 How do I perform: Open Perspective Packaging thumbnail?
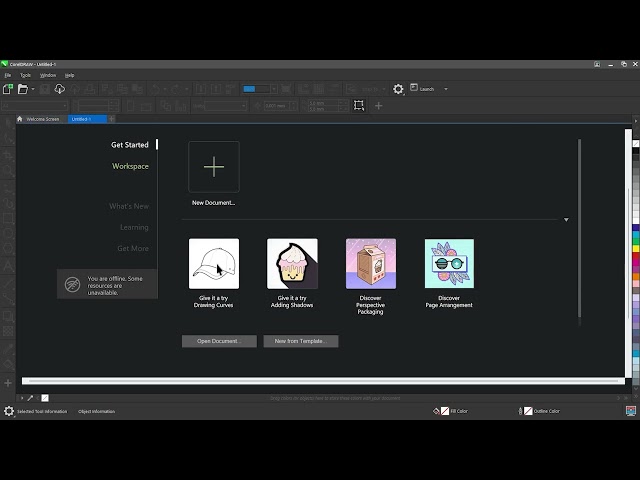(371, 264)
